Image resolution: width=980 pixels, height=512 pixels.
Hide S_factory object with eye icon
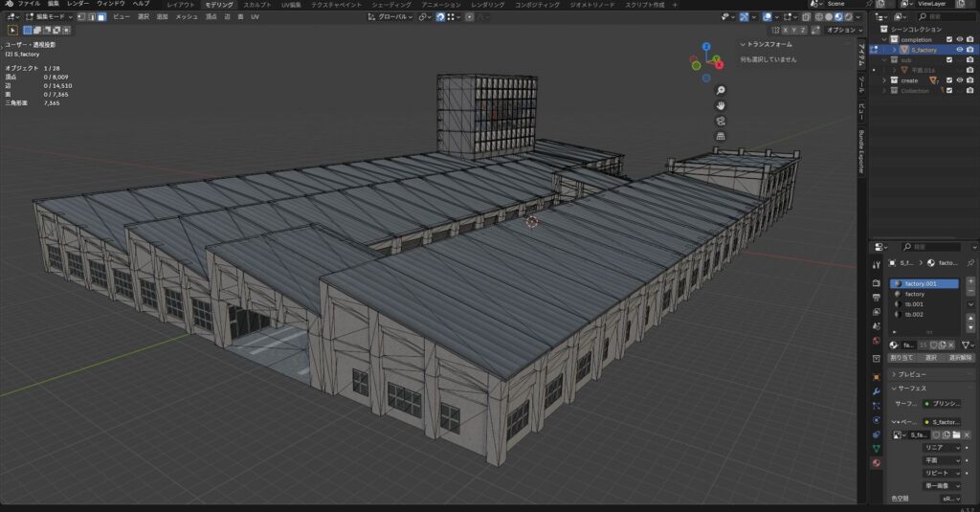pos(959,50)
